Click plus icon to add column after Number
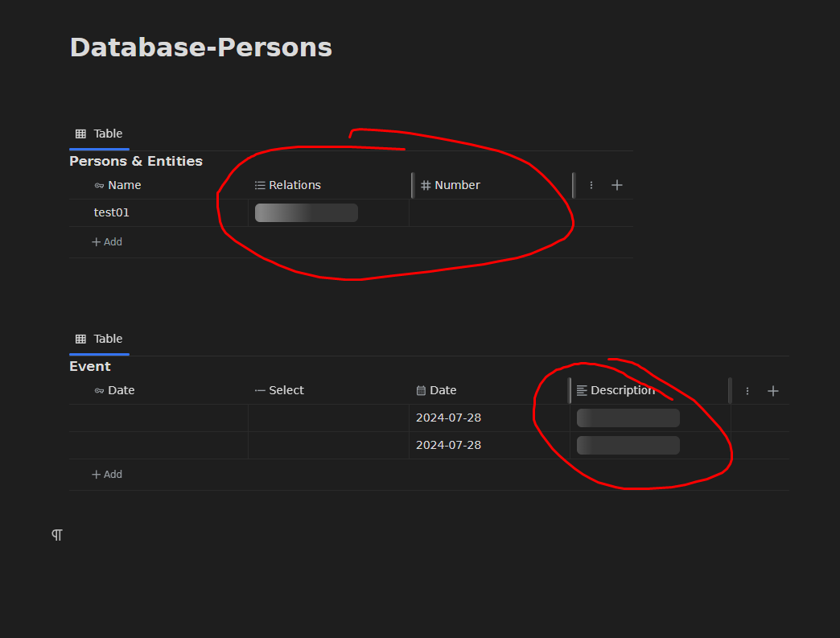Image resolution: width=840 pixels, height=638 pixels. point(617,185)
